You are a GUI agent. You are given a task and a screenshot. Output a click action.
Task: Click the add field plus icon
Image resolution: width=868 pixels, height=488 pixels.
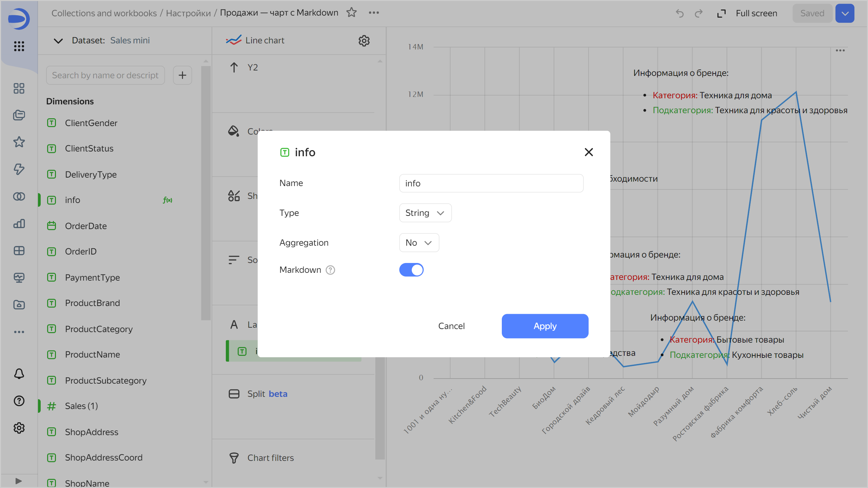[182, 75]
